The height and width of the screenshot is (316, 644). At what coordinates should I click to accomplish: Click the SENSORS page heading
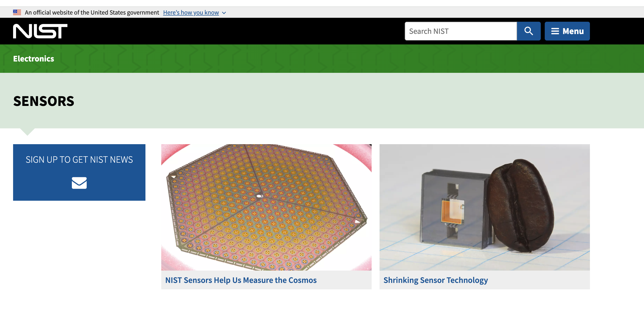(x=44, y=101)
